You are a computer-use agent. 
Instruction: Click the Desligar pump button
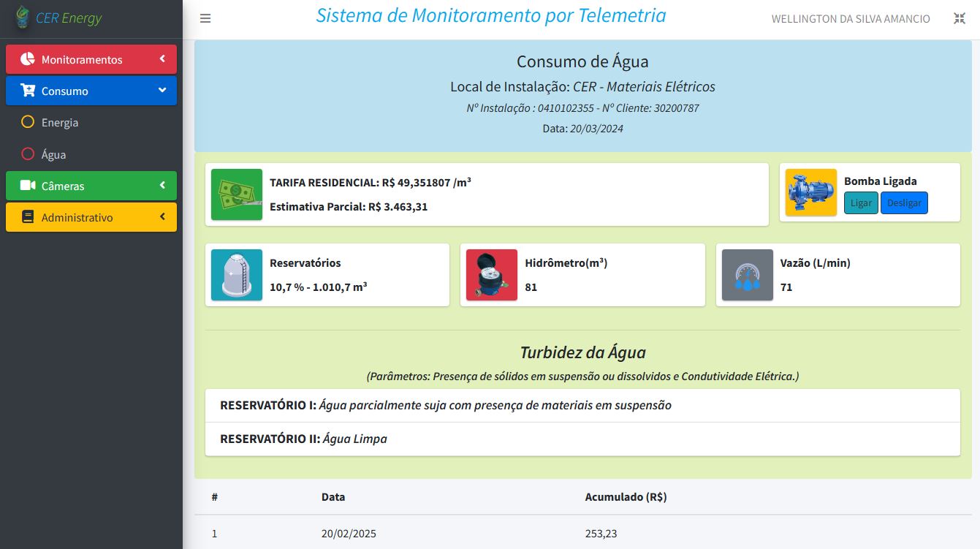[904, 202]
